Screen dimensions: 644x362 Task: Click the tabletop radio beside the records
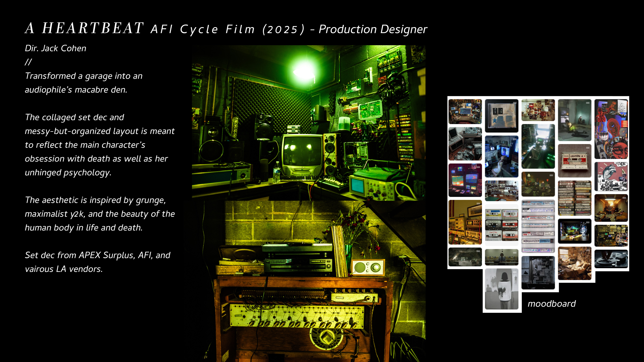(368, 267)
